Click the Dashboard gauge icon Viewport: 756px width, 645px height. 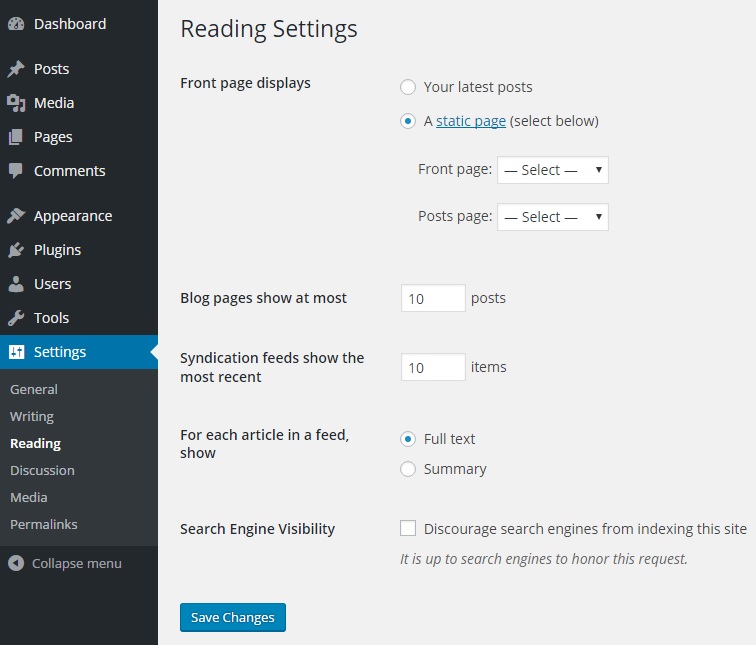click(x=16, y=24)
